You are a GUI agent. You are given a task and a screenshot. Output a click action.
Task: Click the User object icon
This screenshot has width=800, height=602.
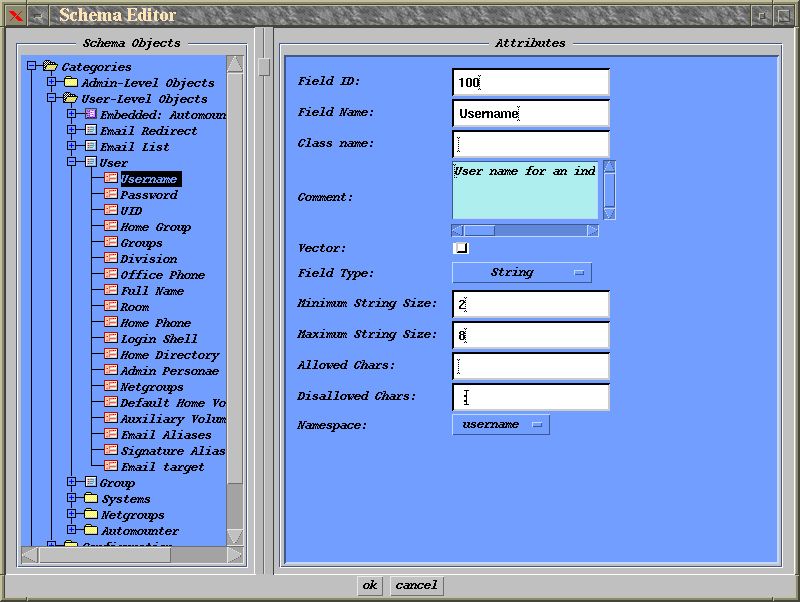(x=91, y=162)
